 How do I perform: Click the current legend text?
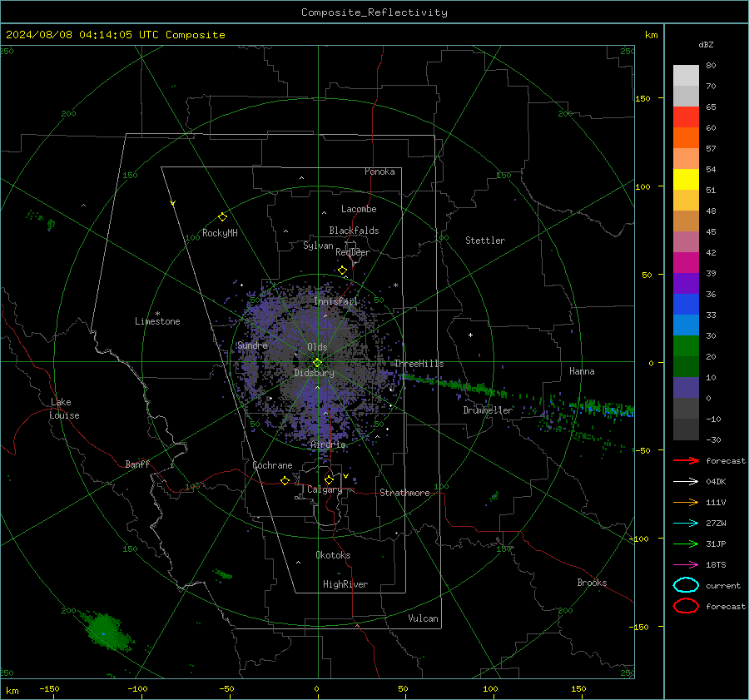723,585
